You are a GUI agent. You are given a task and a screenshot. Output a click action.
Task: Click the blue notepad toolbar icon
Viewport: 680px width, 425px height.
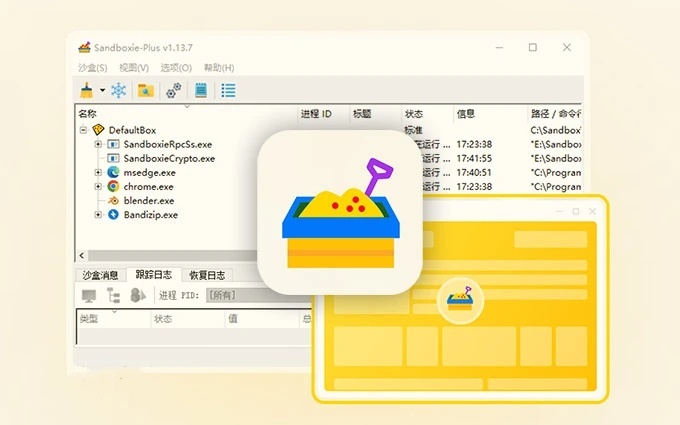(201, 90)
